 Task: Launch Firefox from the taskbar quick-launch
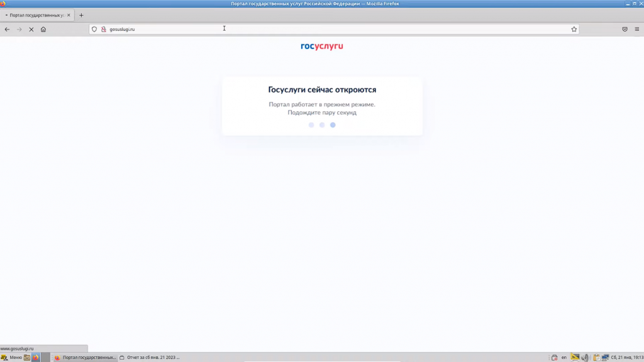(x=36, y=358)
